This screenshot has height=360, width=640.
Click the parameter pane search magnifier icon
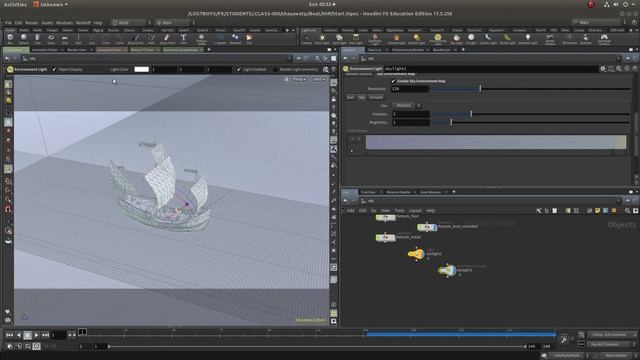pyautogui.click(x=619, y=69)
